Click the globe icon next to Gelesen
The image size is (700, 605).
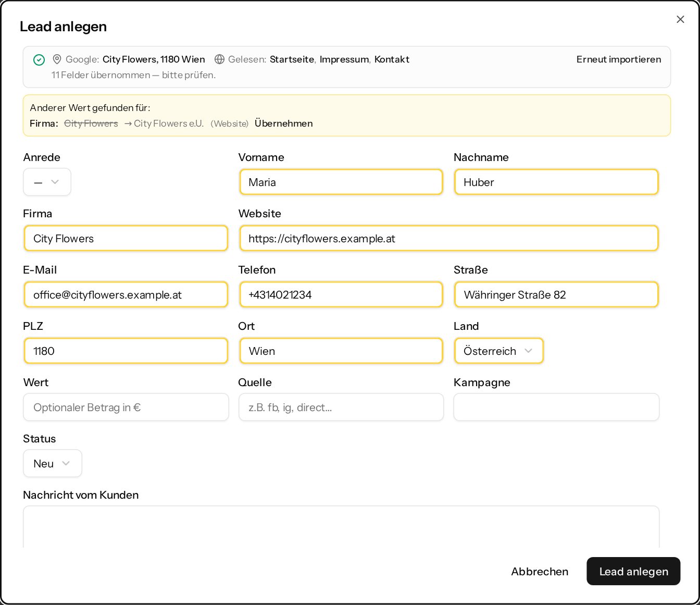coord(220,59)
